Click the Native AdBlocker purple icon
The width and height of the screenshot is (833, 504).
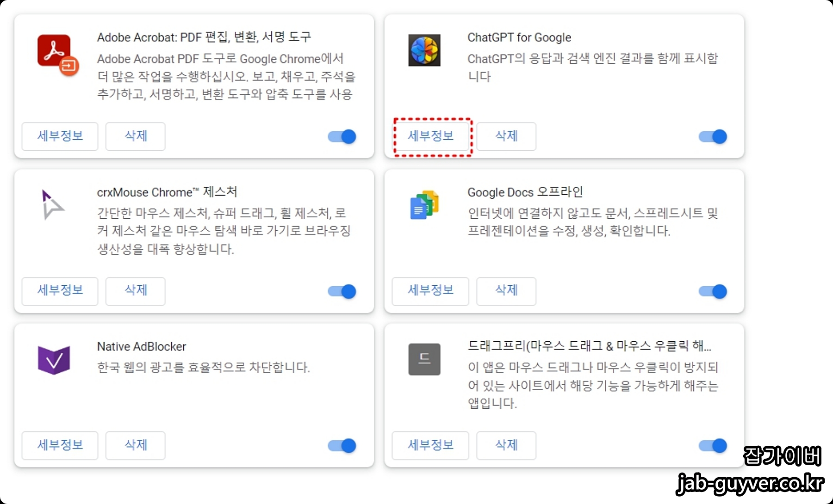[54, 360]
